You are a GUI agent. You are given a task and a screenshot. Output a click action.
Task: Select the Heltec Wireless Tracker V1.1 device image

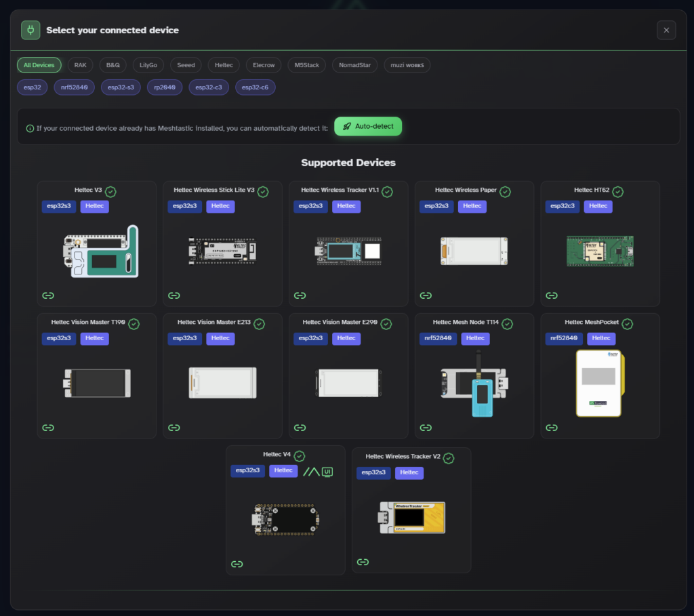pos(348,251)
